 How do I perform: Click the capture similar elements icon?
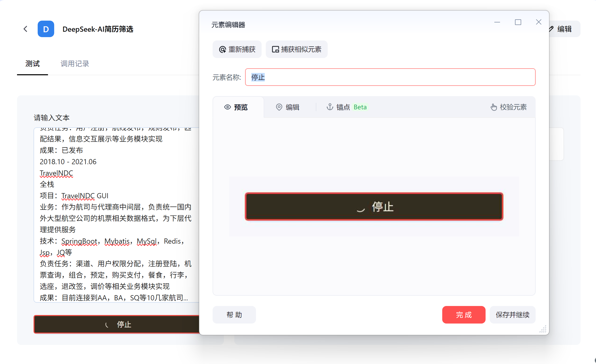pos(275,49)
